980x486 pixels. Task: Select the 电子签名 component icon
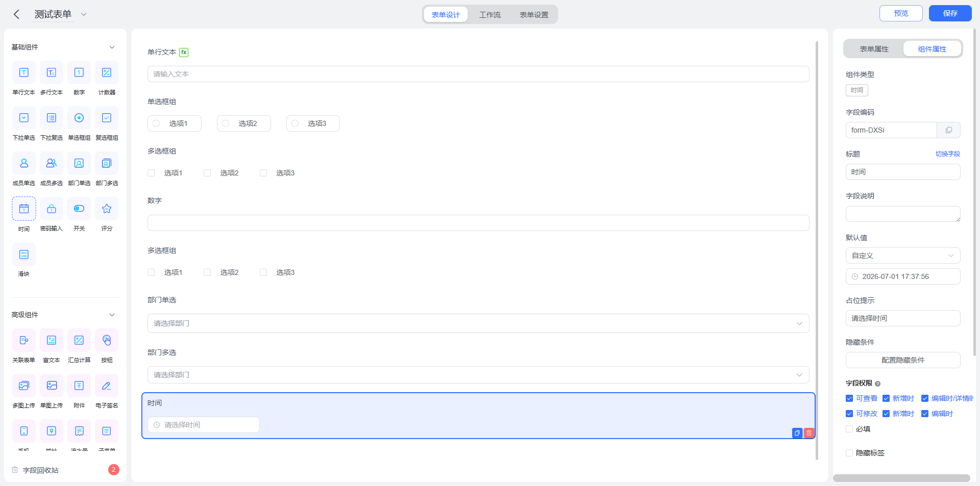tap(106, 386)
